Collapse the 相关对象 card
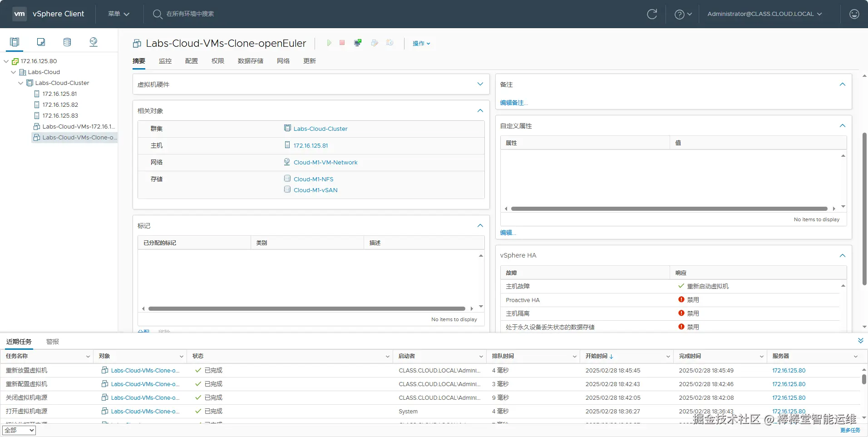 coord(480,110)
